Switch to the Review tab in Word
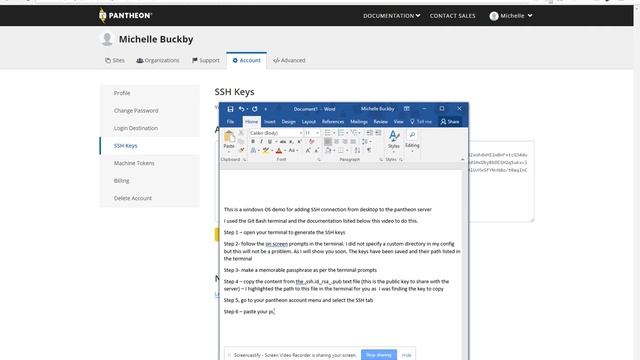 click(380, 122)
